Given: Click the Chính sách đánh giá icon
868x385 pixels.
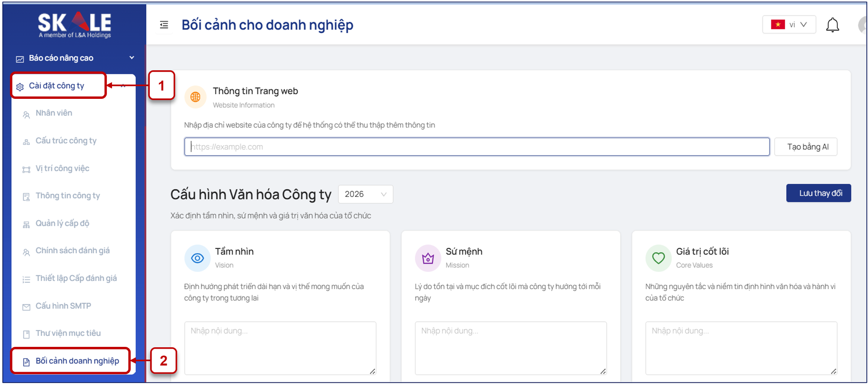Looking at the screenshot, I should point(26,252).
